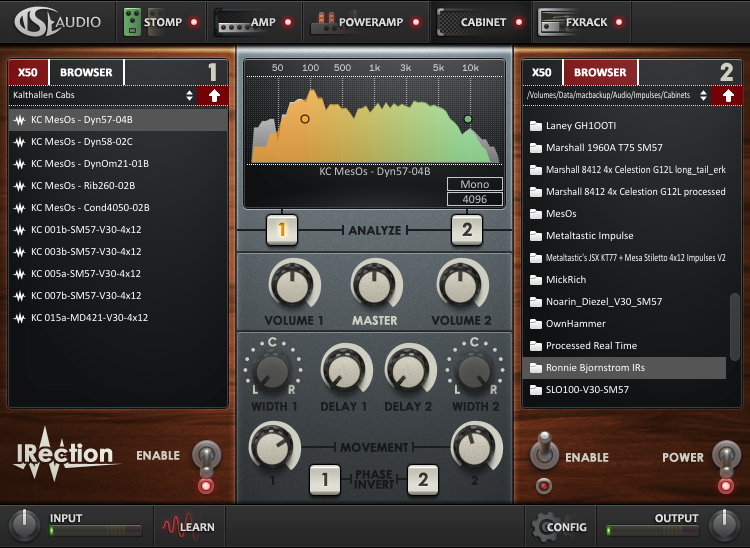Select X50 tab in slot 2
750x548 pixels.
541,72
